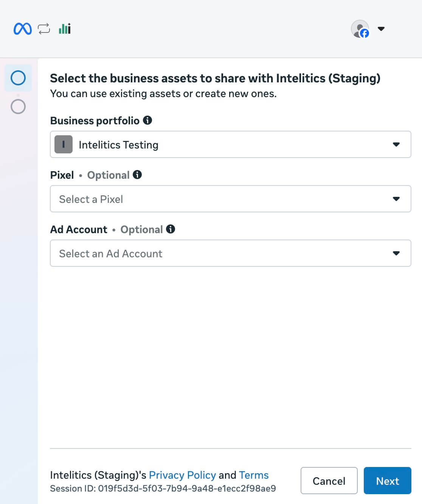Click the Next button

click(388, 481)
